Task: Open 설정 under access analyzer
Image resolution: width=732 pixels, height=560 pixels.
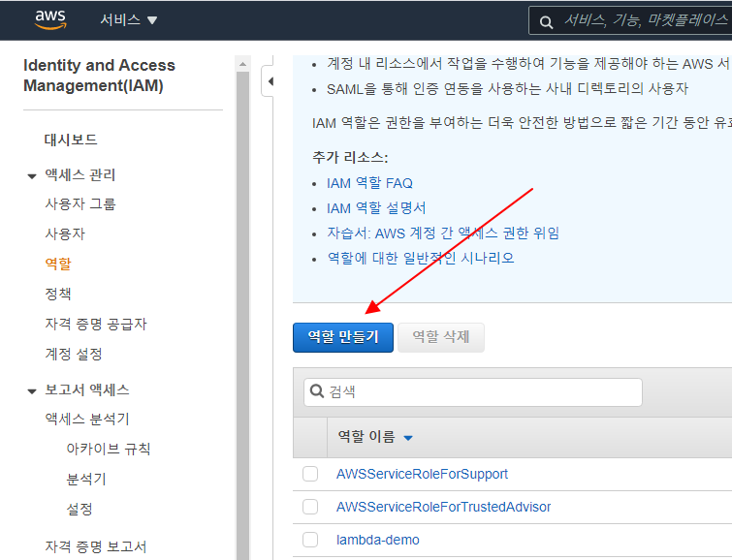Action: tap(80, 509)
